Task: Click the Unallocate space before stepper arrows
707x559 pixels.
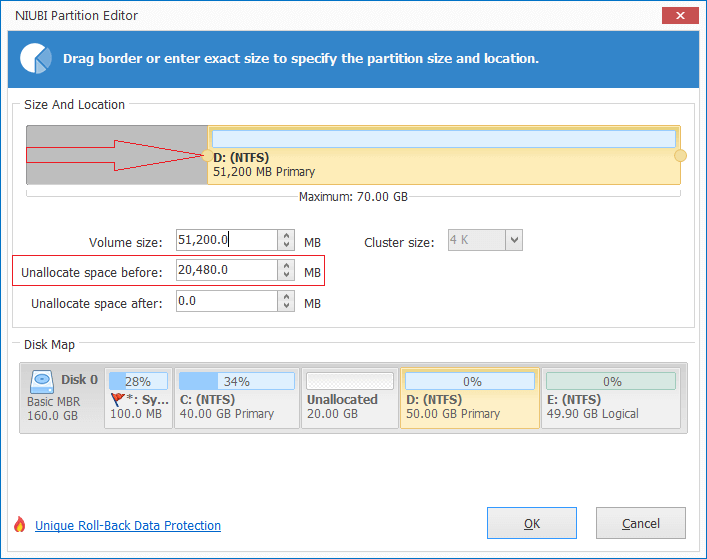Action: tap(288, 270)
